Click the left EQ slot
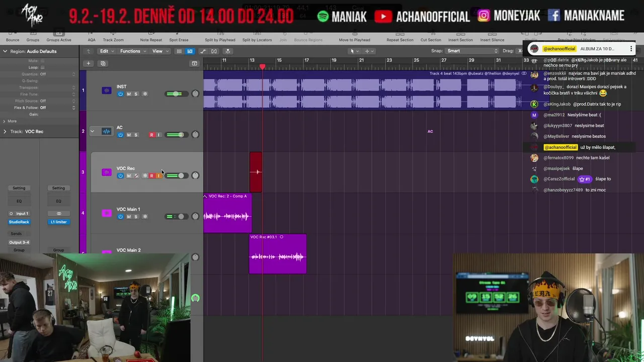644x362 pixels. 19,201
